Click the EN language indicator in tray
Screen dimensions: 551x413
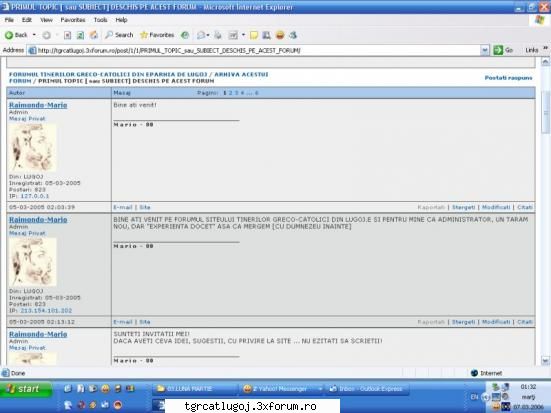click(474, 397)
